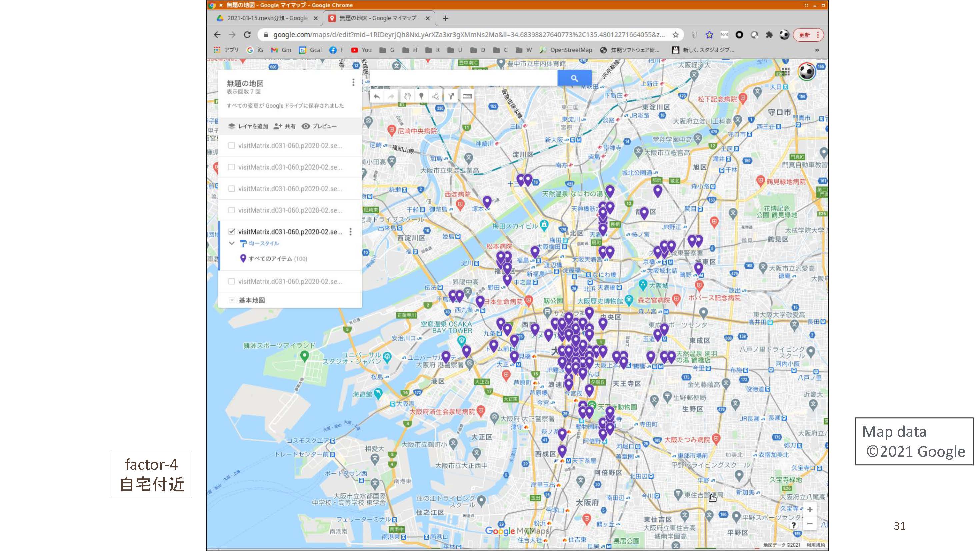Open options for the checked visitMatrix layer
Image resolution: width=980 pixels, height=551 pixels.
350,232
